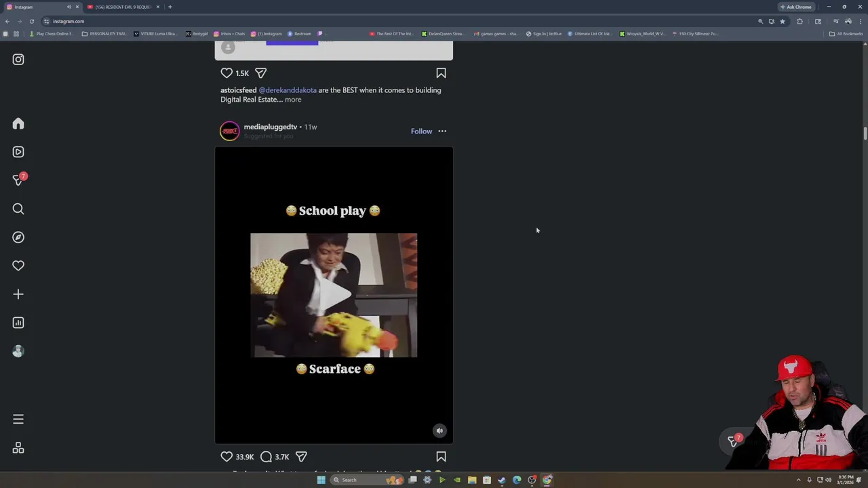Open File Explorer from the taskbar
Image resolution: width=868 pixels, height=488 pixels.
coord(472,480)
